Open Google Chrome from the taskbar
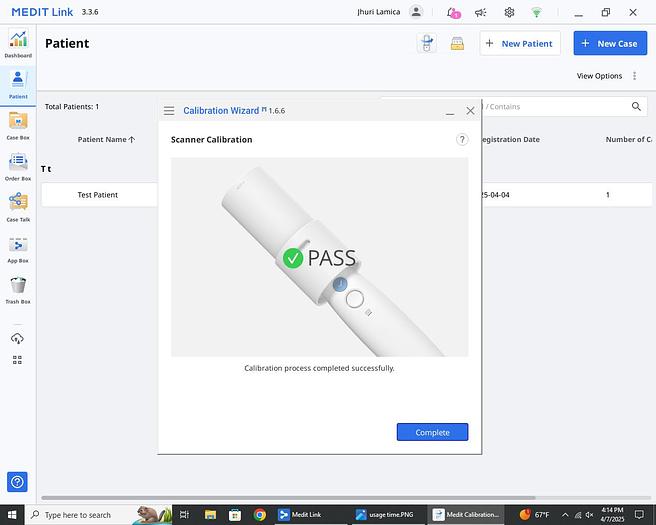Image resolution: width=656 pixels, height=525 pixels. point(260,515)
